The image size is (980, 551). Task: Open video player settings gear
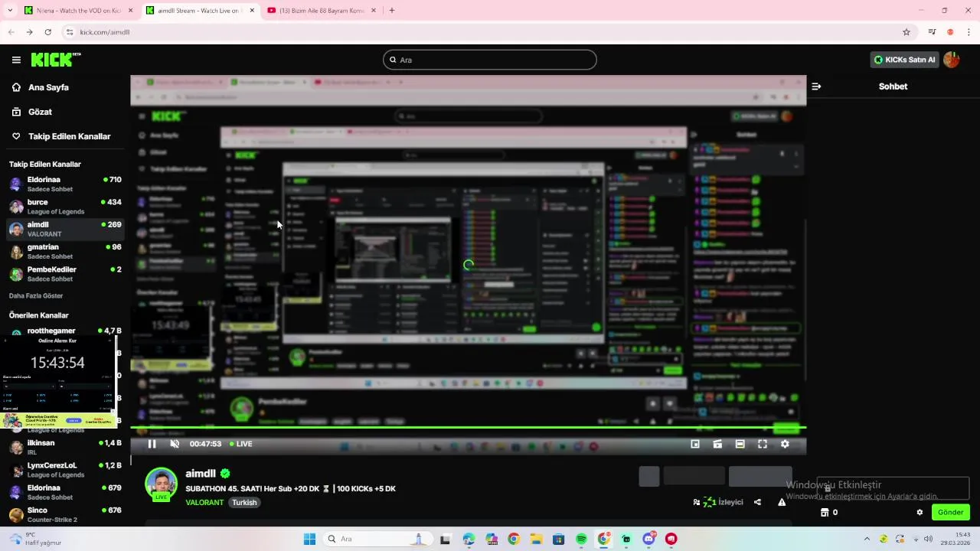coord(785,444)
